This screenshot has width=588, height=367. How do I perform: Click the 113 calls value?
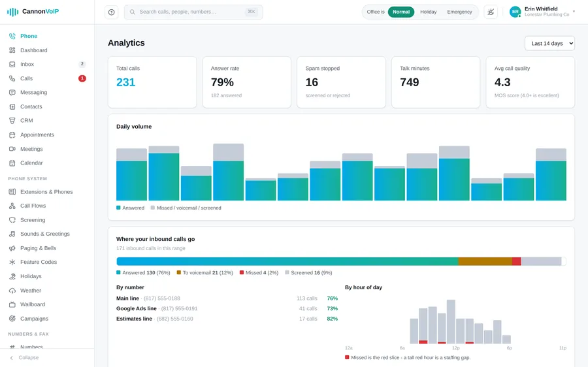click(307, 298)
